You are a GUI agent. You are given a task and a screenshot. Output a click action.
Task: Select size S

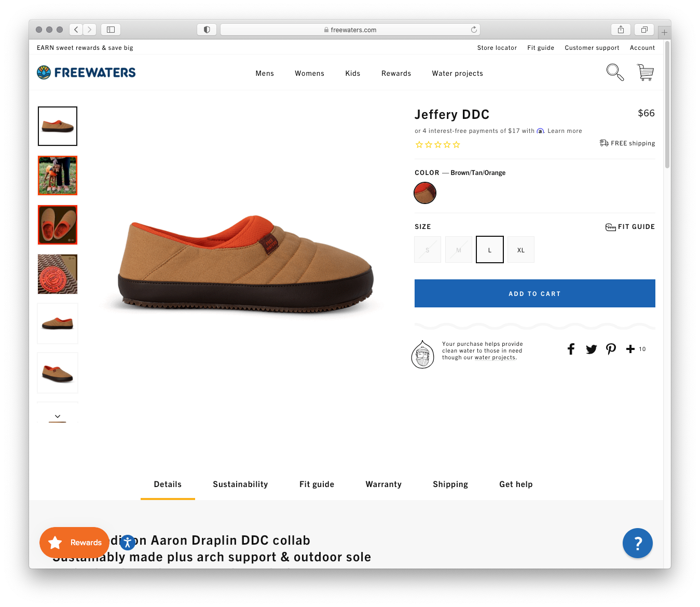tap(428, 250)
